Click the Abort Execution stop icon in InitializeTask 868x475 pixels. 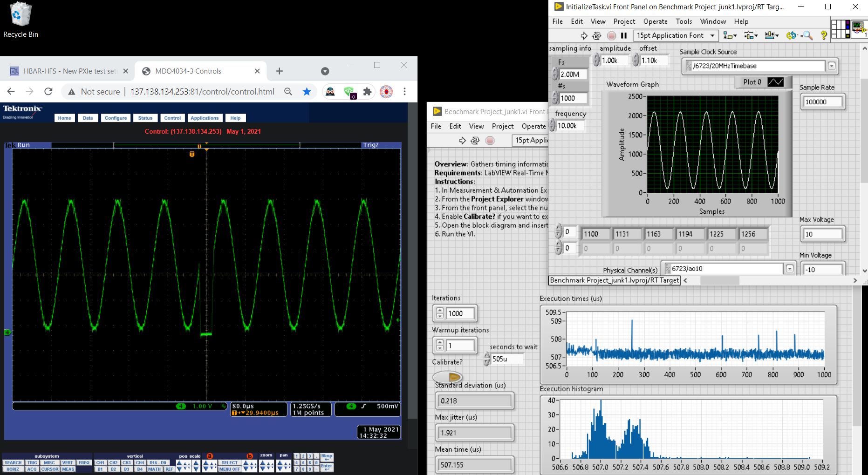pos(611,35)
